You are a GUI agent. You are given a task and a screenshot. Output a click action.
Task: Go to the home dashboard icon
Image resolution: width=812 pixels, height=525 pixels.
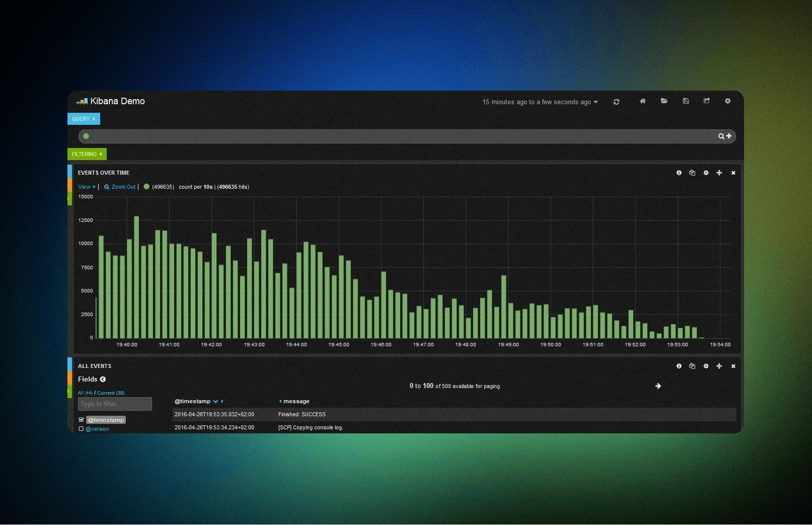(x=642, y=101)
